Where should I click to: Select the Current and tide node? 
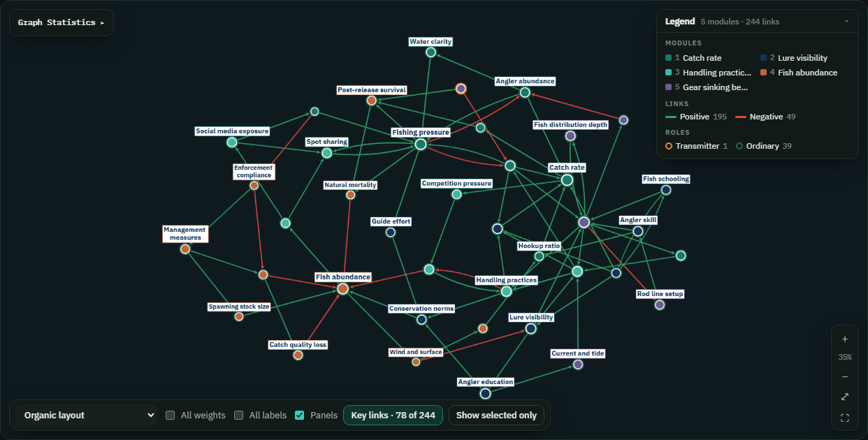click(578, 365)
